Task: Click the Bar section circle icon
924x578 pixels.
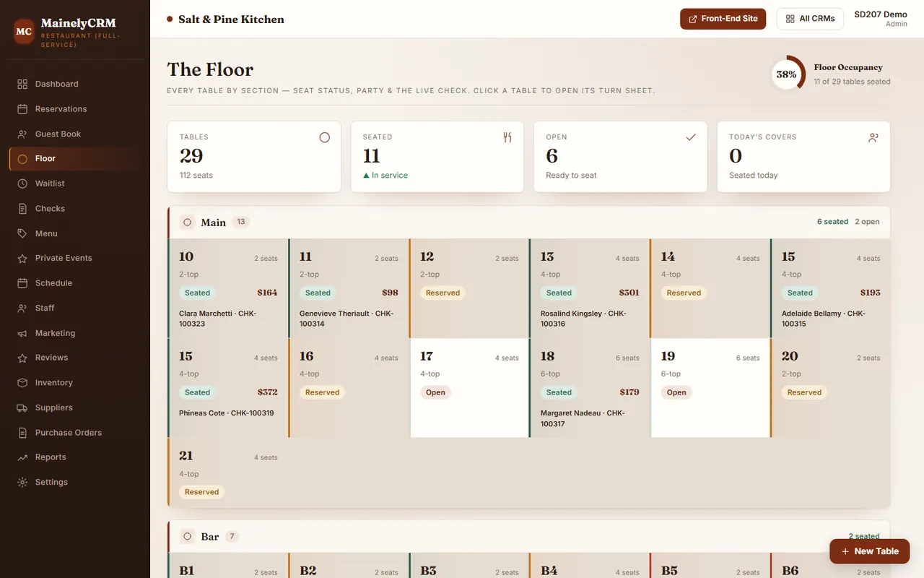Action: [x=187, y=537]
